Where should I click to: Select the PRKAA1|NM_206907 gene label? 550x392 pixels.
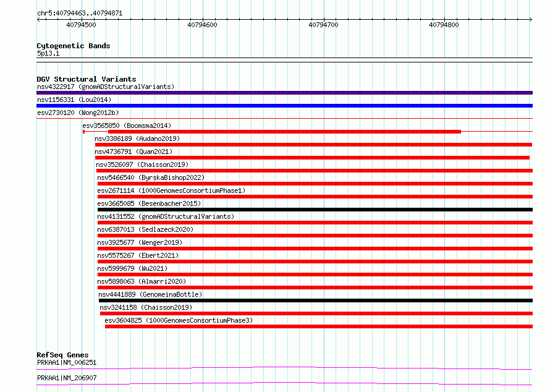point(67,378)
